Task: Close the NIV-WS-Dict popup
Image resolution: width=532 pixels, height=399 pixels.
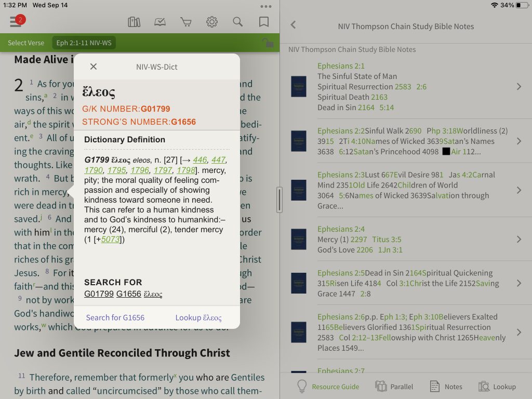Action: [x=94, y=66]
